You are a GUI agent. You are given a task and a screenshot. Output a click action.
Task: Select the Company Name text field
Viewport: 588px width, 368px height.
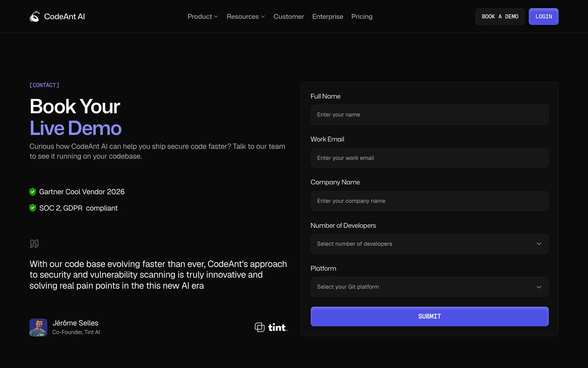(430, 201)
